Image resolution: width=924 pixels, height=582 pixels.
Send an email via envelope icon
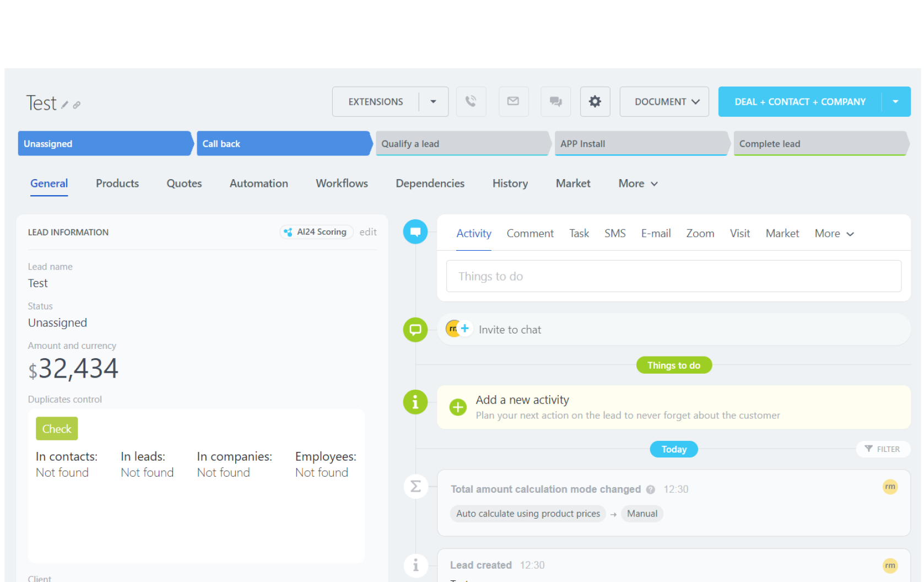coord(513,101)
